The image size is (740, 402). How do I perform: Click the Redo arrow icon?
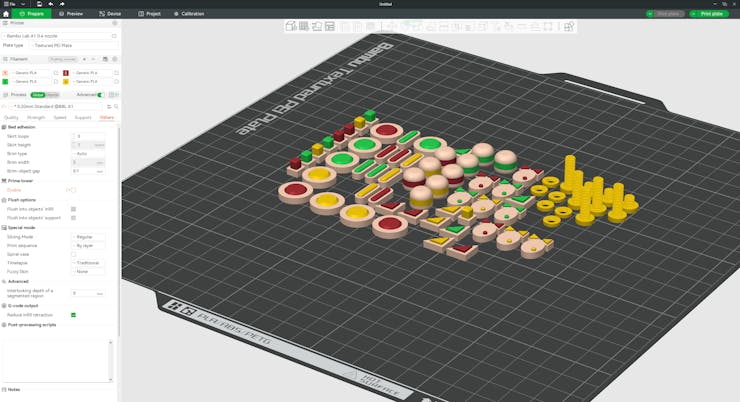(62, 4)
